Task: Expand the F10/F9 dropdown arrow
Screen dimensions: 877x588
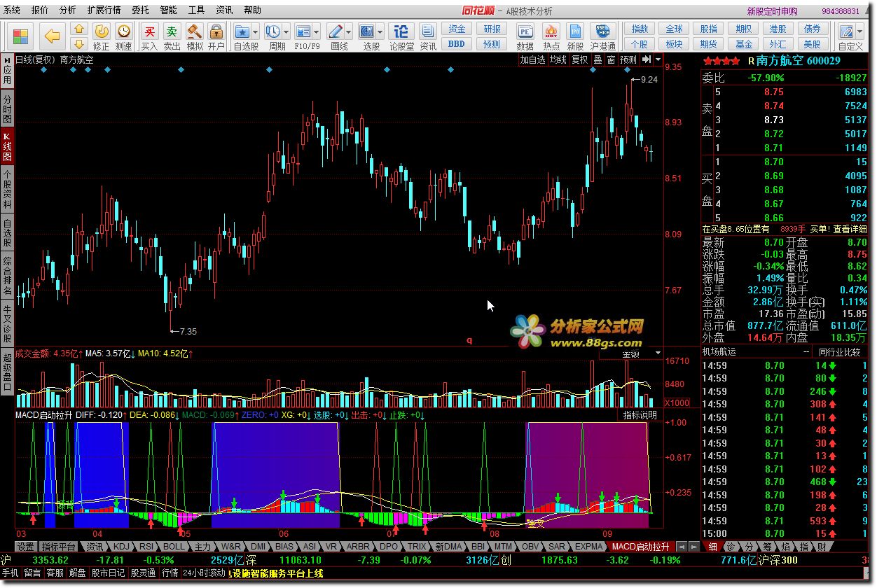Action: pos(317,31)
